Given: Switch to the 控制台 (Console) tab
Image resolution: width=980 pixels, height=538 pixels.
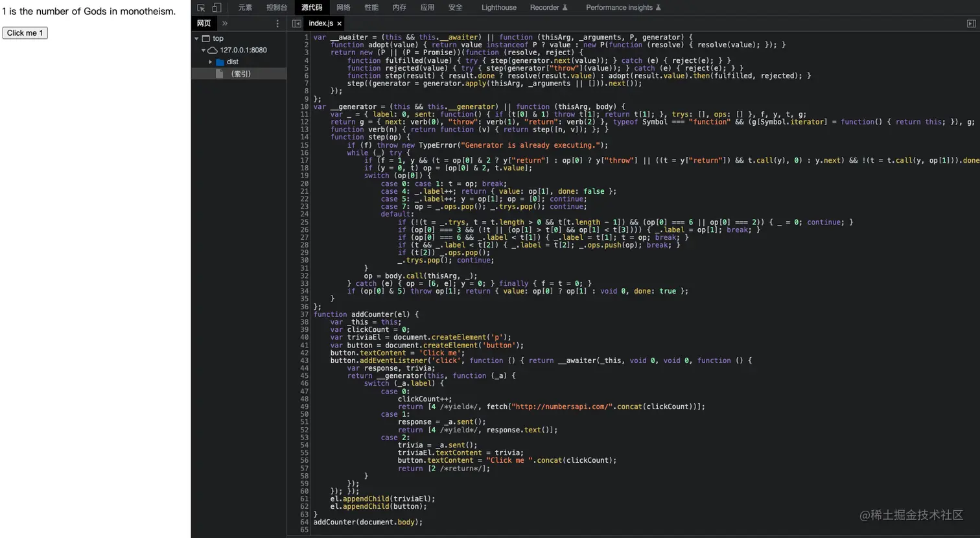Looking at the screenshot, I should point(277,8).
